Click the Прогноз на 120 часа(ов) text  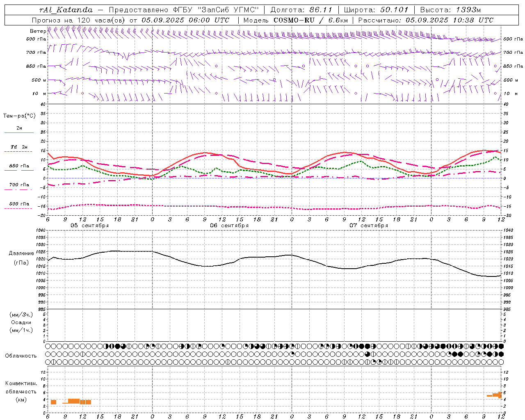79,20
